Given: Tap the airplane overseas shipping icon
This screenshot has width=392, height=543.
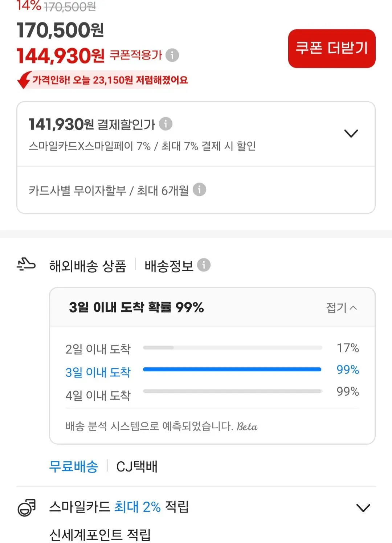Looking at the screenshot, I should click(26, 264).
